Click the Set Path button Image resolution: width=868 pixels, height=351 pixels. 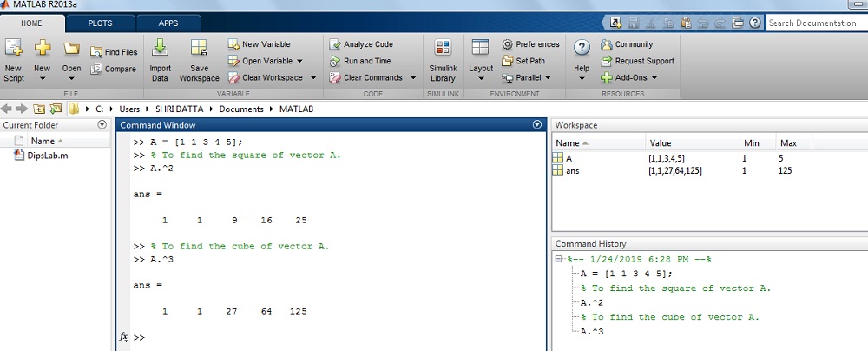coord(529,61)
